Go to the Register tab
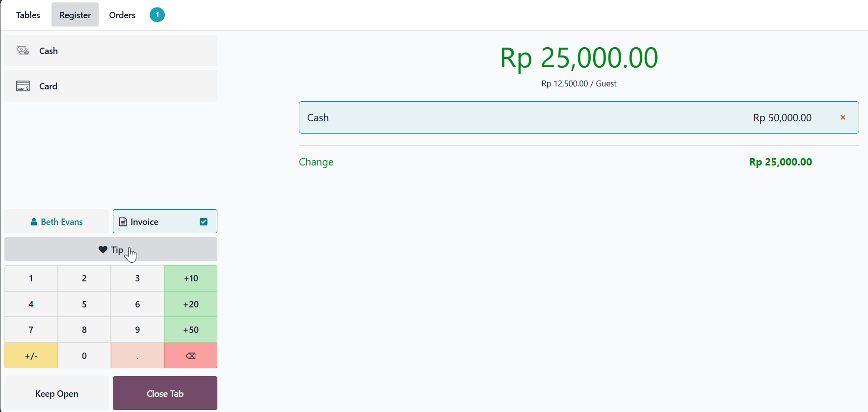 point(75,15)
